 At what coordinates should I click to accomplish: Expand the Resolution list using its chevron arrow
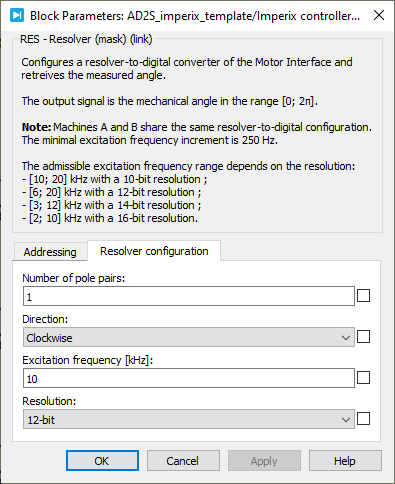click(x=346, y=420)
